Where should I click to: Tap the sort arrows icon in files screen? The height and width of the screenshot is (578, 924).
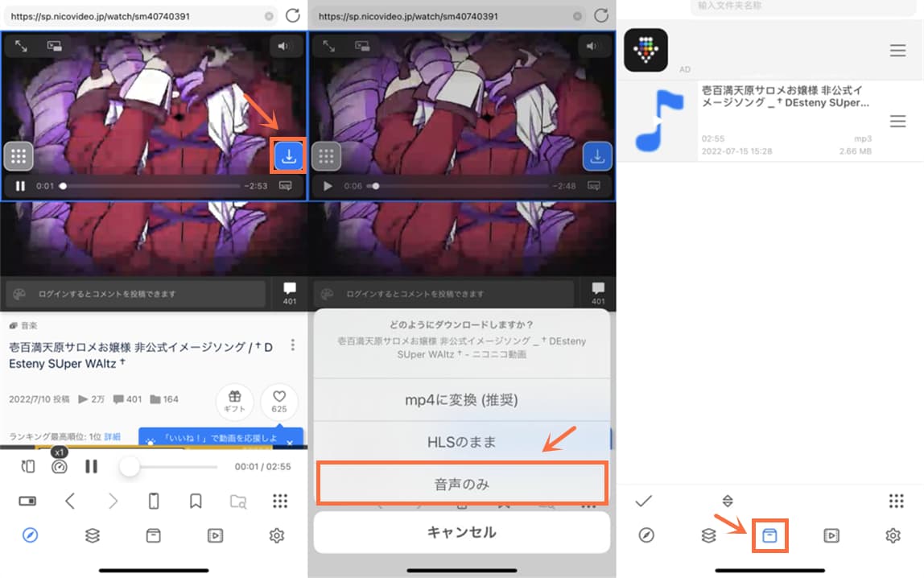728,502
